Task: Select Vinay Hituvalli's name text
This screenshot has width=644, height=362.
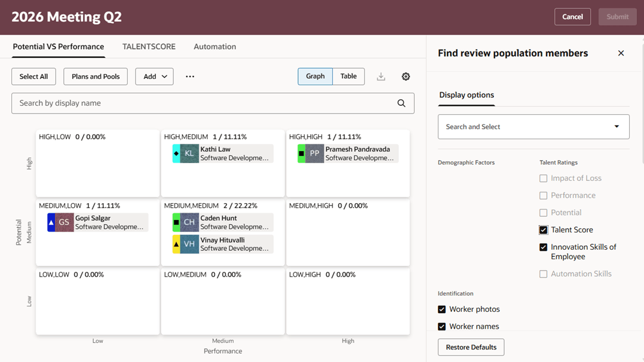Action: pyautogui.click(x=223, y=240)
